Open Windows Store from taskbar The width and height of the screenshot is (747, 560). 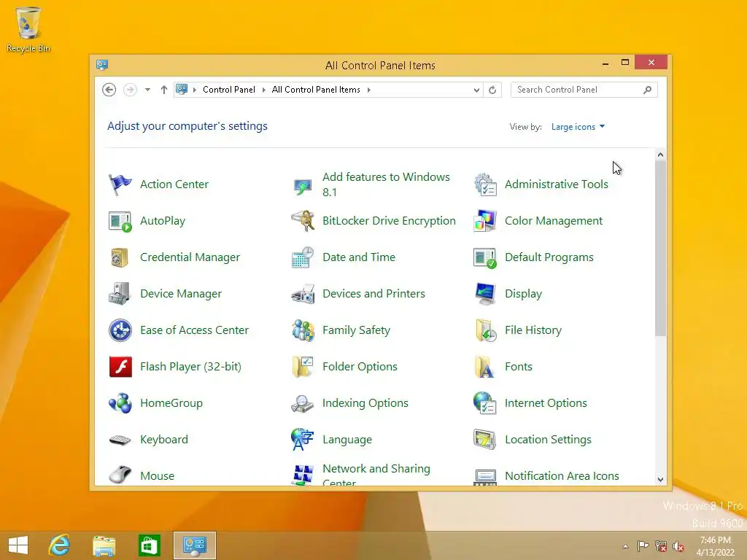pyautogui.click(x=149, y=545)
